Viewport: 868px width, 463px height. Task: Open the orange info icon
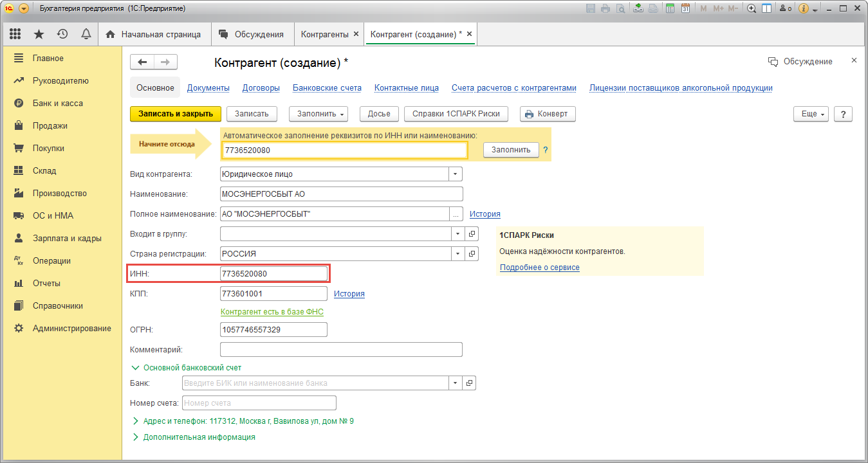tap(803, 8)
